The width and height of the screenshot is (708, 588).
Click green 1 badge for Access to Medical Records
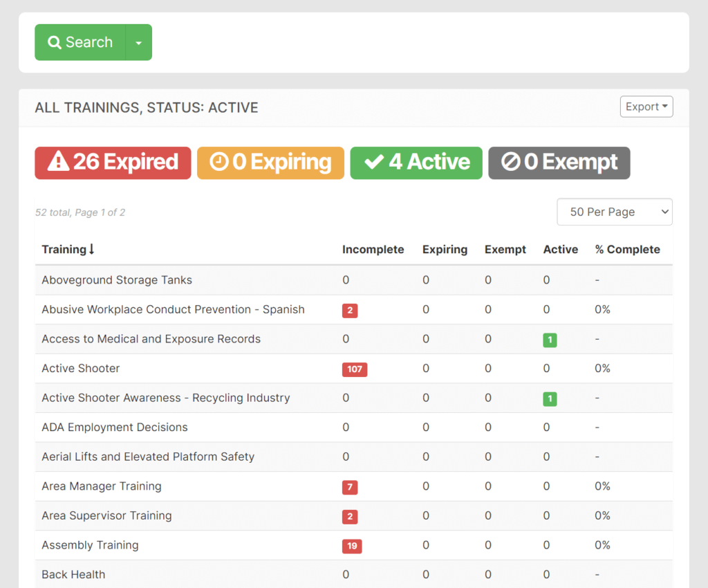pos(550,340)
